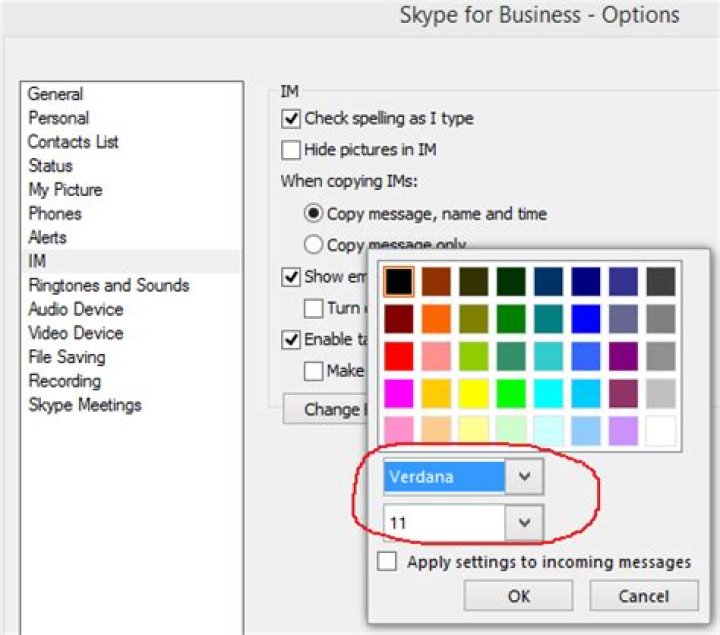Select the bright red swatch
The width and height of the screenshot is (720, 635).
click(x=399, y=356)
